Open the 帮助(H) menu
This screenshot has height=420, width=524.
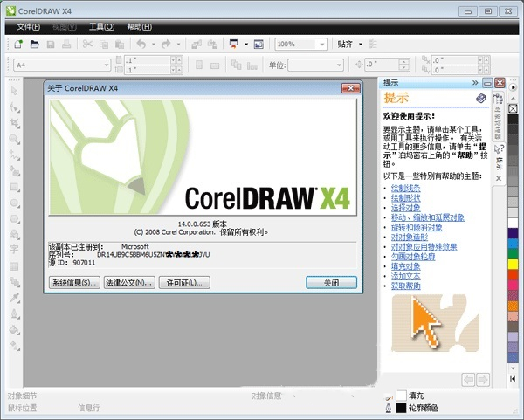pos(139,27)
